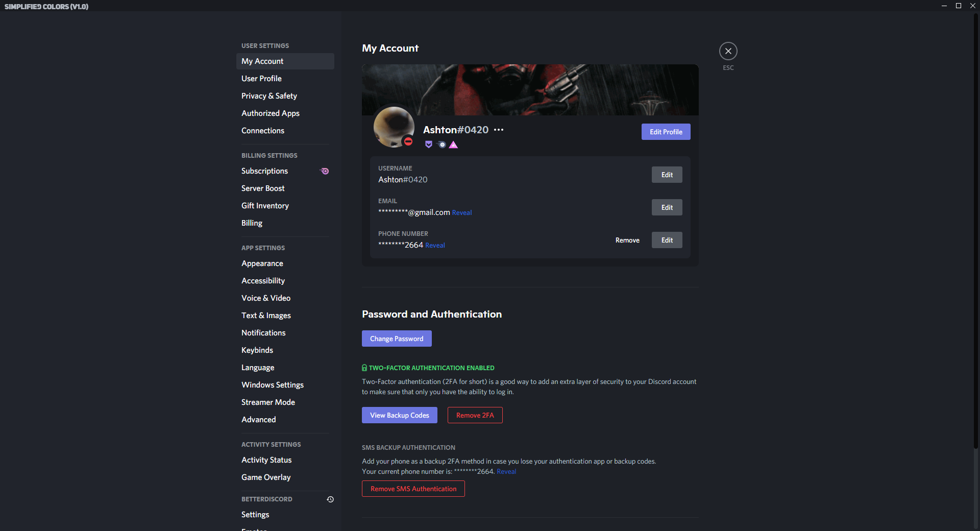The image size is (980, 531).
Task: Click the circled X close icon above ESC
Action: click(728, 51)
